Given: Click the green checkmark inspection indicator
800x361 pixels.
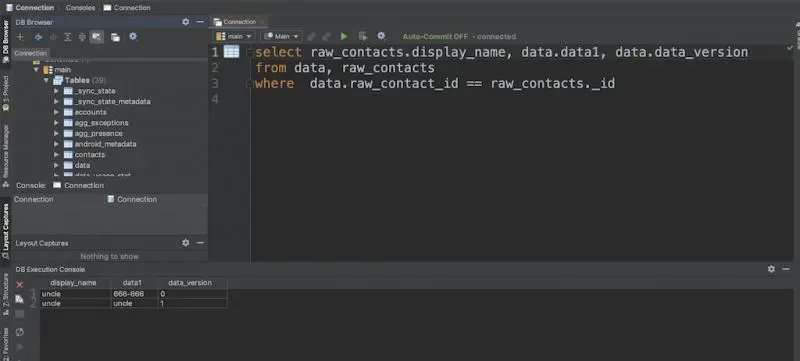Looking at the screenshot, I should point(790,47).
